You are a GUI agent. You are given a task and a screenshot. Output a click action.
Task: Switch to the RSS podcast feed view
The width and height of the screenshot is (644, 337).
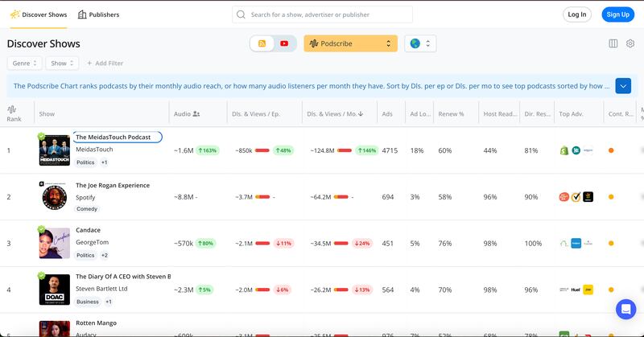[x=262, y=43]
